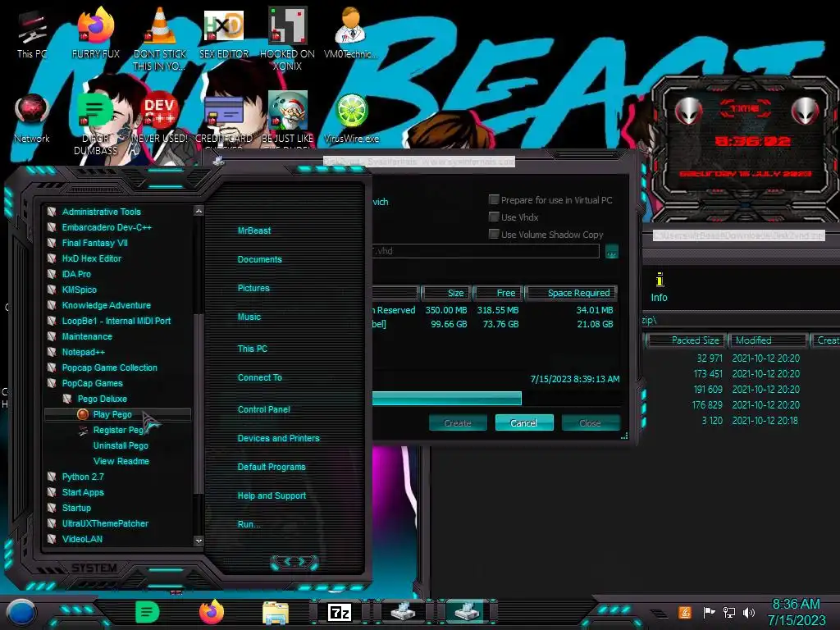Toggle Use Volume Shadow Copy checkbox
Image resolution: width=840 pixels, height=630 pixels.
pos(494,234)
